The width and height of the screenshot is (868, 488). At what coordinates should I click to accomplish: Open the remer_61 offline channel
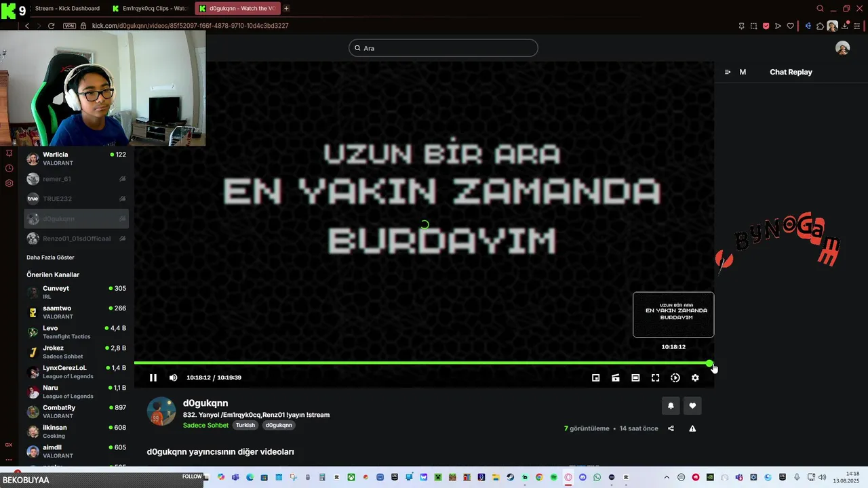coord(77,179)
